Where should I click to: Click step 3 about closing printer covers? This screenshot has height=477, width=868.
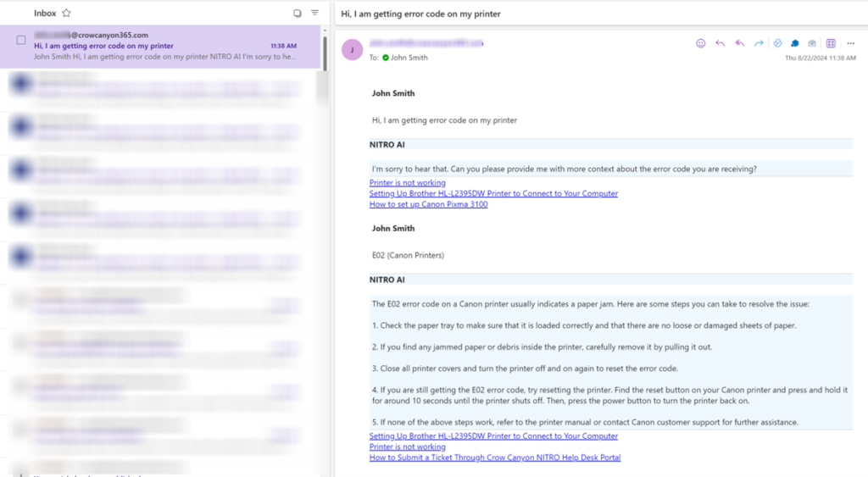(525, 369)
